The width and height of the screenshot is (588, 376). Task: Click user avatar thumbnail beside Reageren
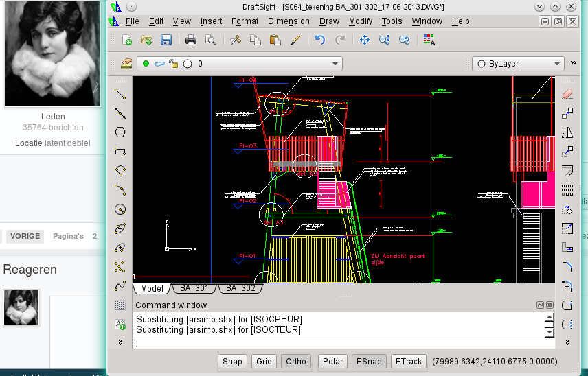pos(21,307)
